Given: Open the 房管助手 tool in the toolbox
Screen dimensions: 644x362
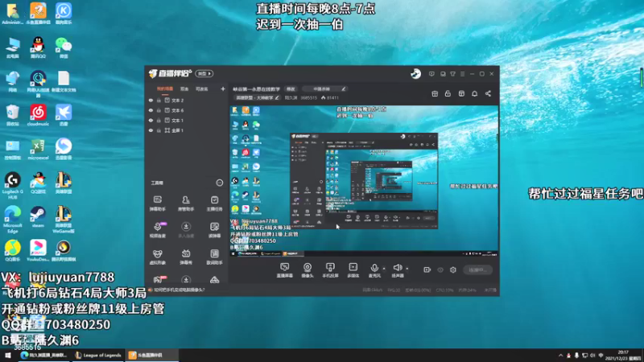Looking at the screenshot, I should (186, 204).
